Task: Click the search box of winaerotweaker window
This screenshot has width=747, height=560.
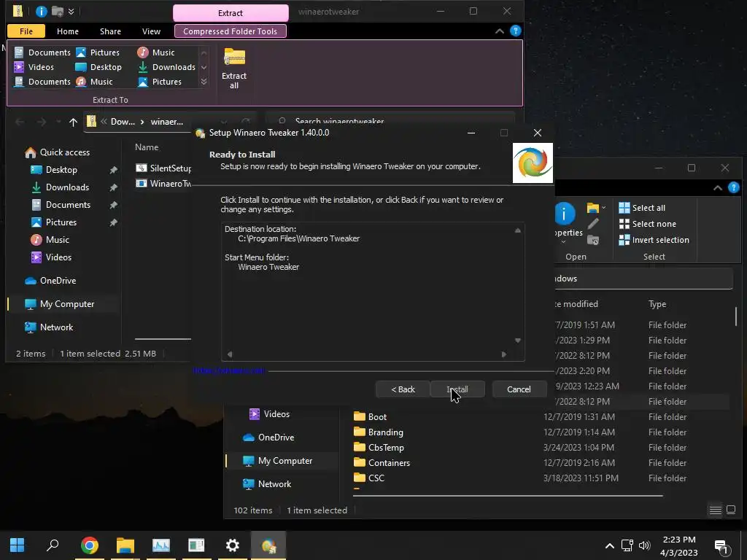Action: pyautogui.click(x=390, y=120)
